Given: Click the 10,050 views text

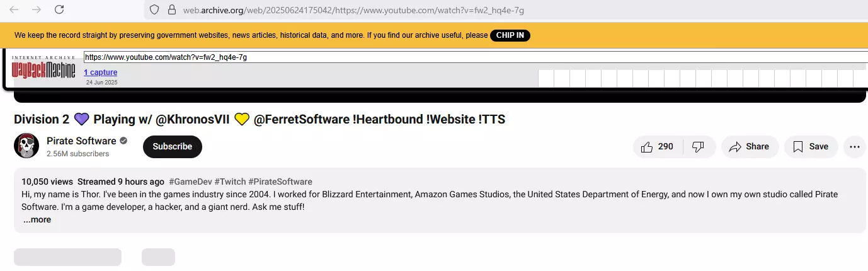Looking at the screenshot, I should [47, 182].
